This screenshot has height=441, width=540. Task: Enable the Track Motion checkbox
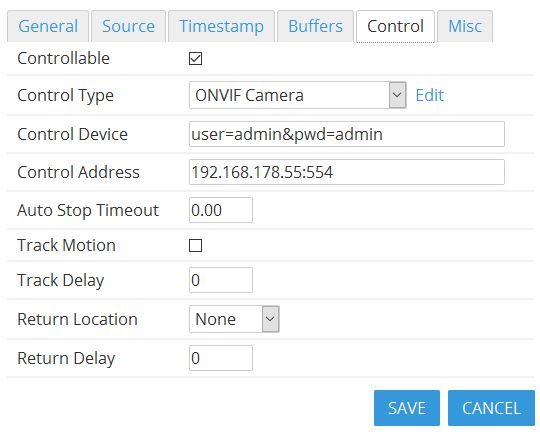pos(195,245)
